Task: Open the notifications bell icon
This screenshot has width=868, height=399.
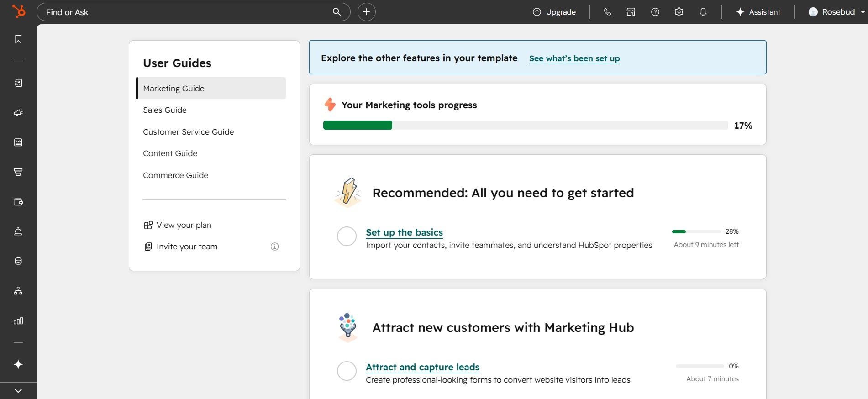Action: point(703,12)
